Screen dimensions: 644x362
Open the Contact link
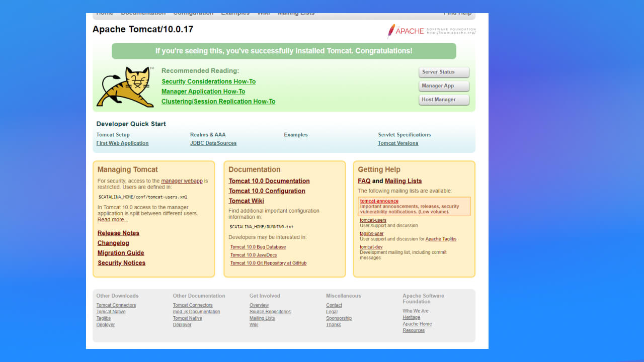pyautogui.click(x=334, y=305)
